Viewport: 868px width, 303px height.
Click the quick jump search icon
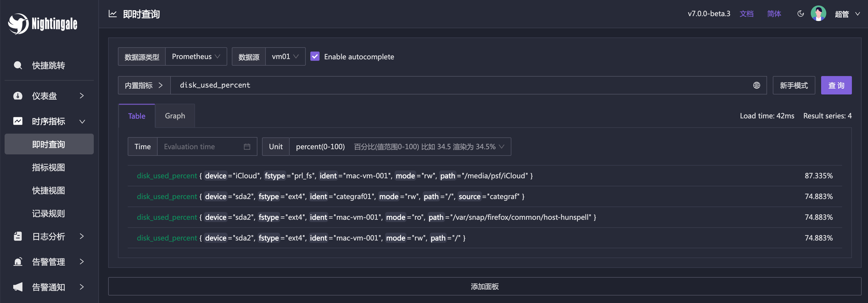(18, 65)
